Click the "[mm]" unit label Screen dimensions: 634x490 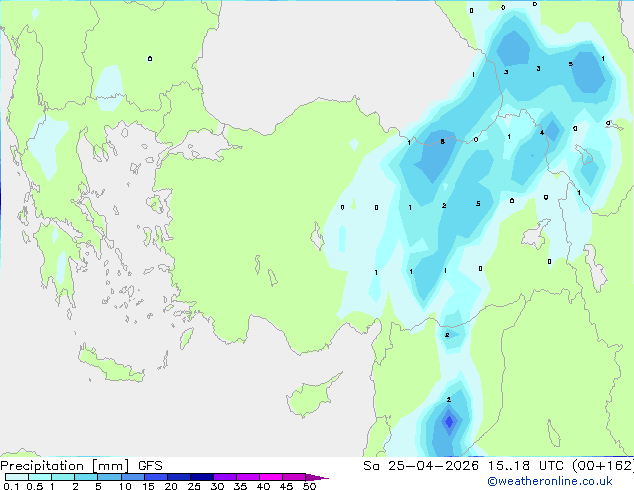click(x=110, y=466)
